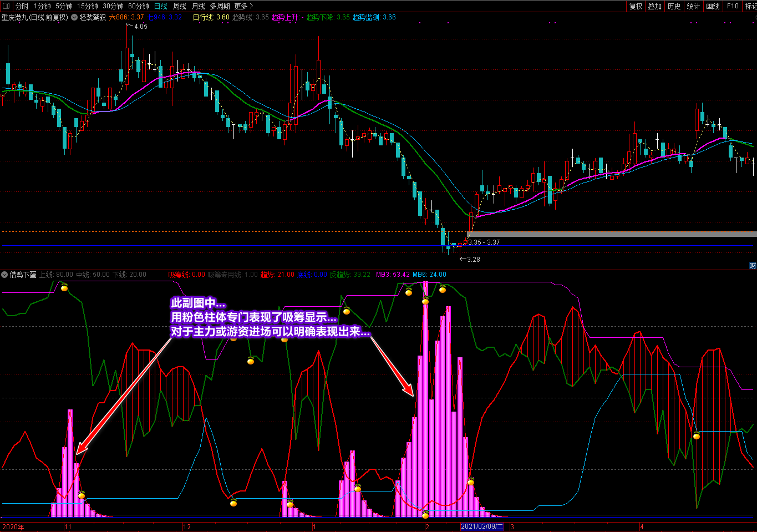Screen dimensions: 757x532
Task: Open the 历史 history button
Action: point(674,6)
